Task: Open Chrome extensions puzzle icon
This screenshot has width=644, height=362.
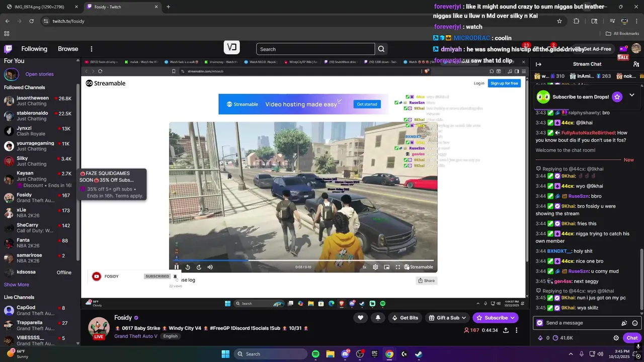Action: (x=577, y=21)
